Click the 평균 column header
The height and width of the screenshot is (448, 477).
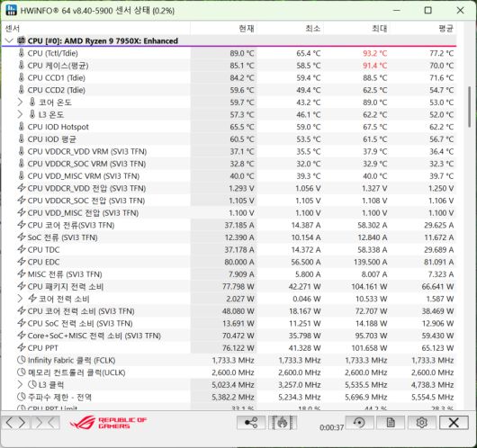coord(423,29)
